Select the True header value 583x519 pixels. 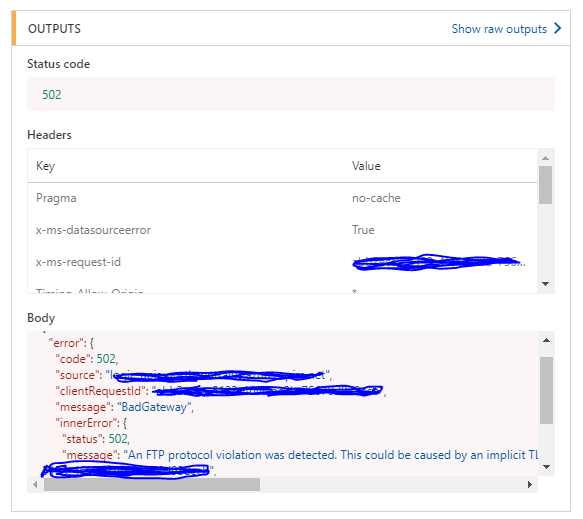click(363, 230)
